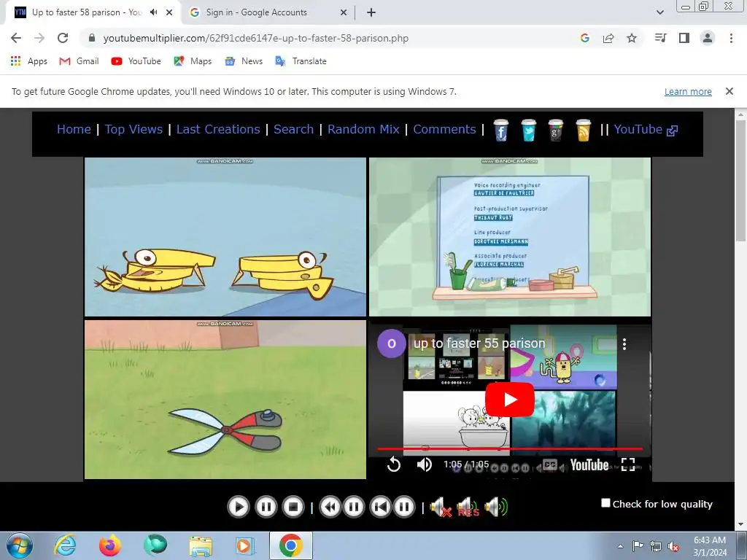Mute all videos with the red-X speaker icon
Viewport: 747px width, 560px height.
point(441,507)
